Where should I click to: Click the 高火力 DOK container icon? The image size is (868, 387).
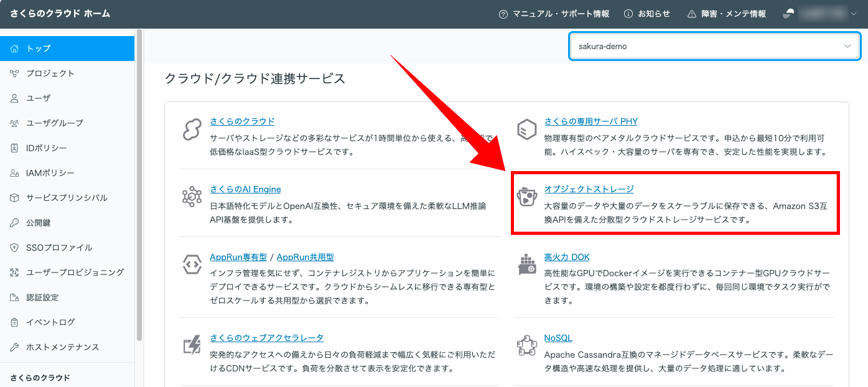tap(527, 265)
